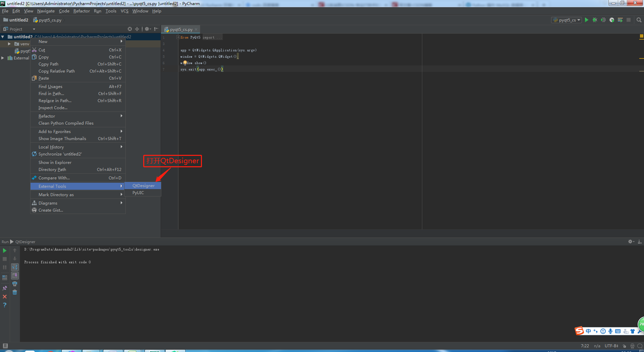Click the UTF-8 encoding status item
This screenshot has height=352, width=644.
(611, 346)
